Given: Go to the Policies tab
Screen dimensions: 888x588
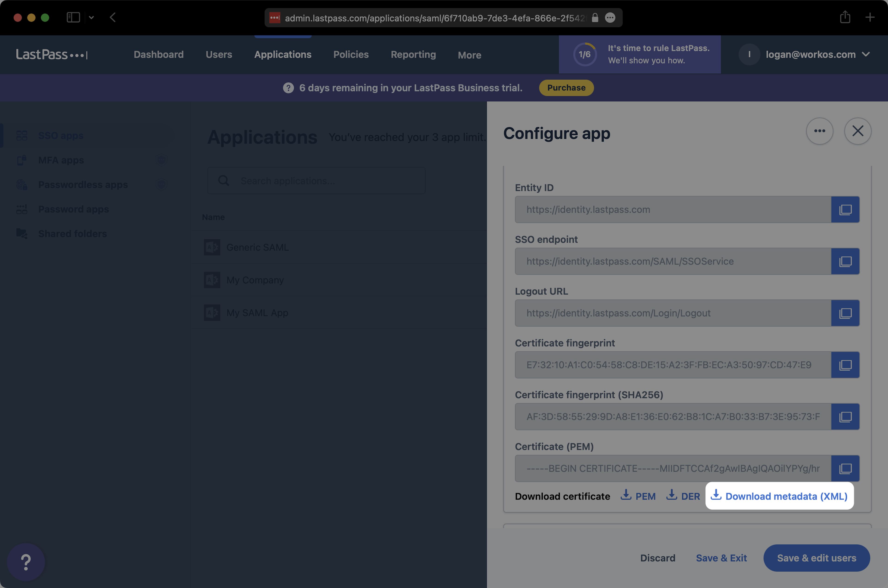Looking at the screenshot, I should coord(351,54).
